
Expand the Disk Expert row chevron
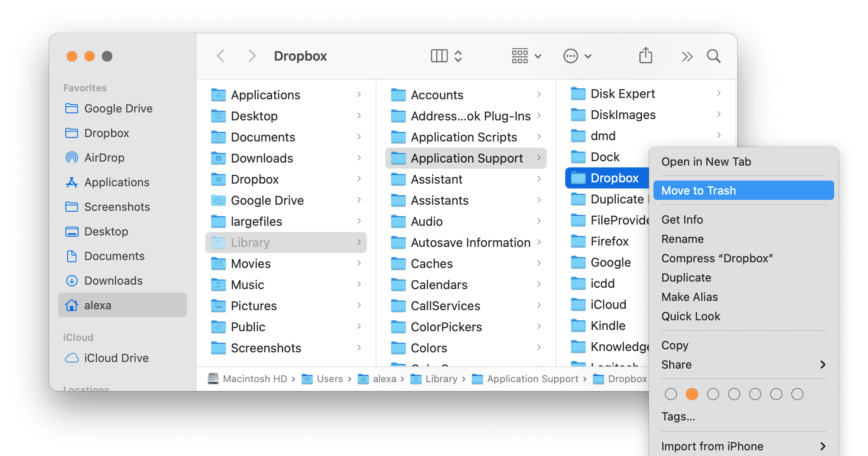point(719,93)
